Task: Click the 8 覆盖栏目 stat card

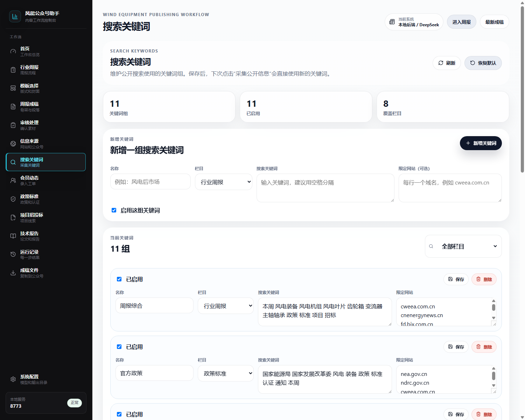Action: click(443, 107)
